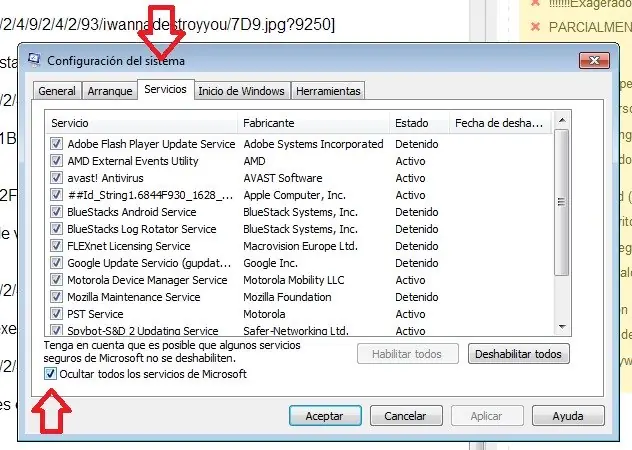
Task: Open Ayuda help button
Action: [568, 416]
